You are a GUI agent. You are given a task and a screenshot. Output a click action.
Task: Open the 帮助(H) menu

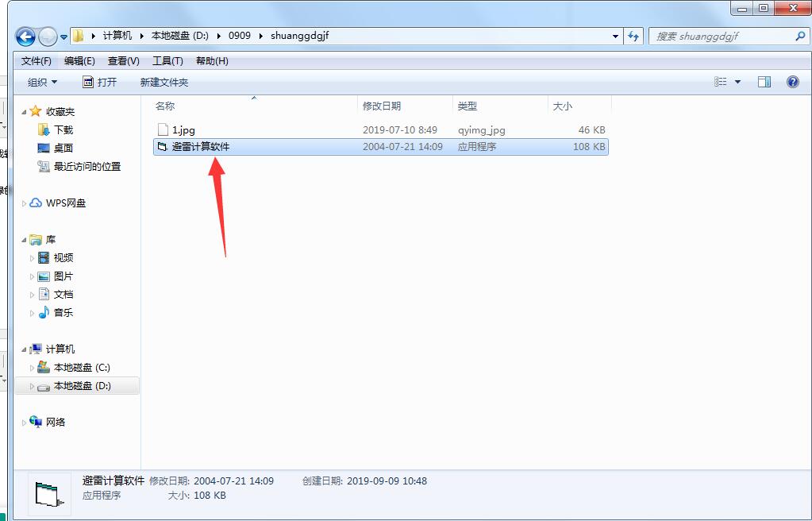click(x=212, y=61)
